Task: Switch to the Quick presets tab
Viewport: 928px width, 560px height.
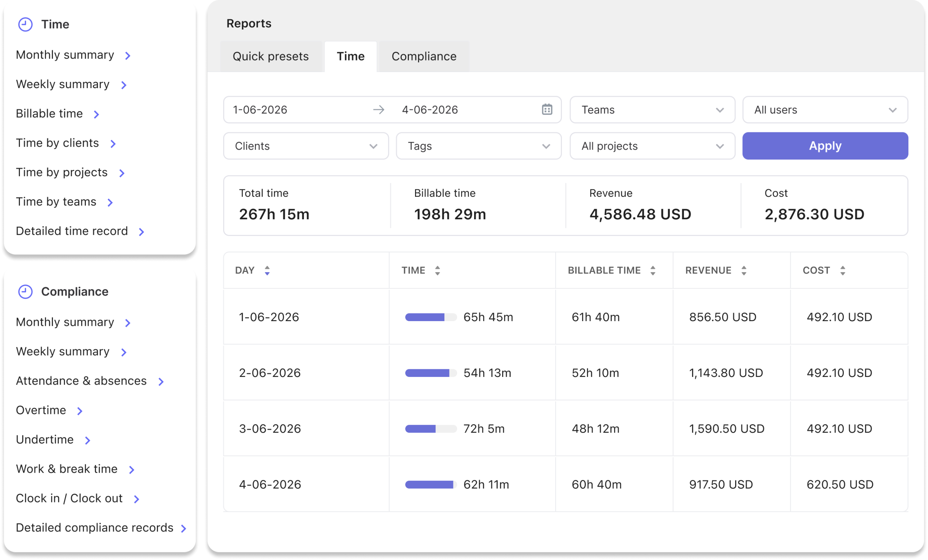Action: (271, 57)
